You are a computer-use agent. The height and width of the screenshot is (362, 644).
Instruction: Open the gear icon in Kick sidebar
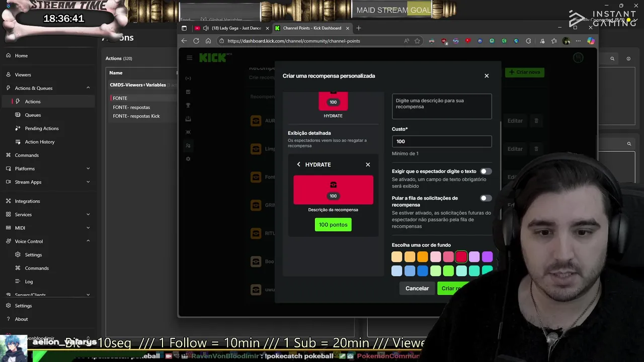[188, 159]
